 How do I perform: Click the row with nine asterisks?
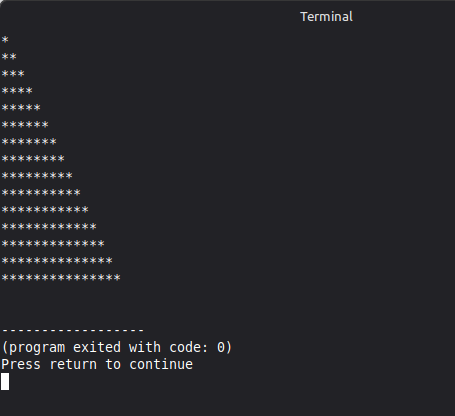point(37,176)
